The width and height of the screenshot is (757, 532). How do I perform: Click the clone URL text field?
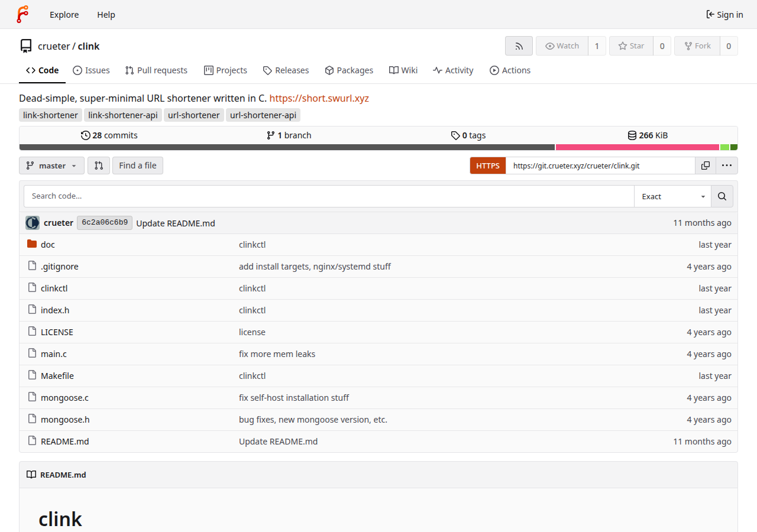point(600,166)
